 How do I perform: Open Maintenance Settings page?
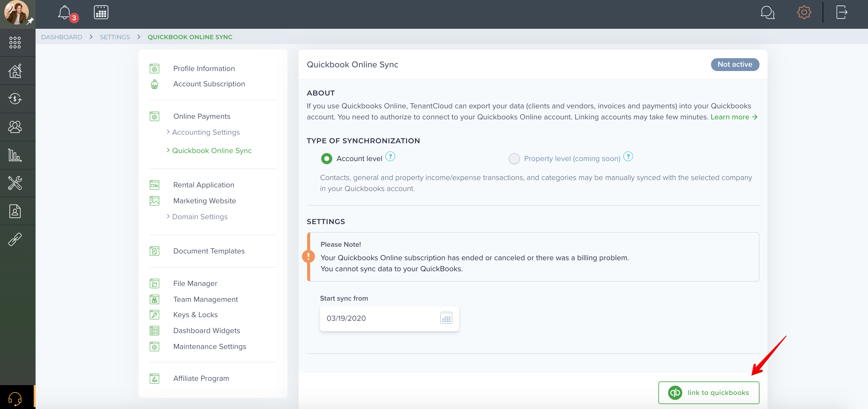pos(210,347)
